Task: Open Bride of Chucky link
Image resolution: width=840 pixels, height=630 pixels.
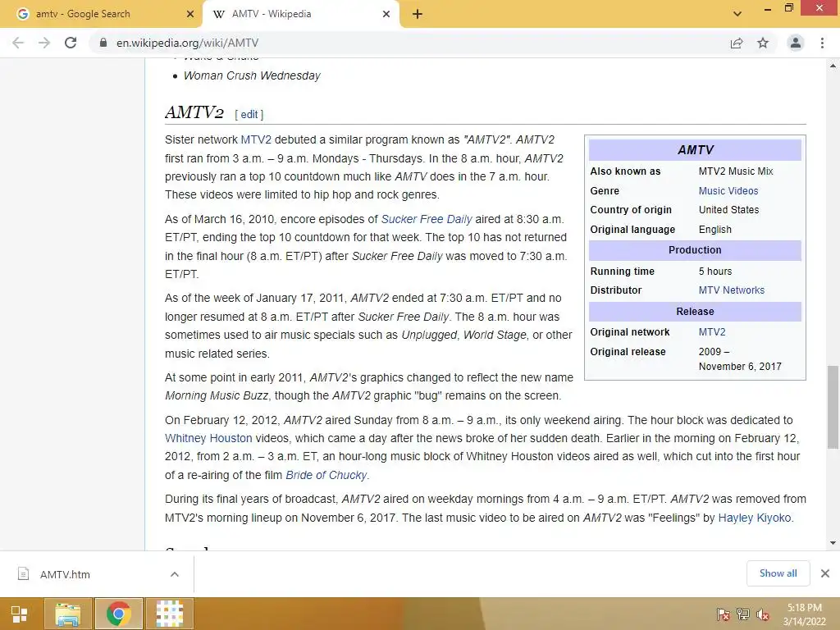Action: point(326,475)
